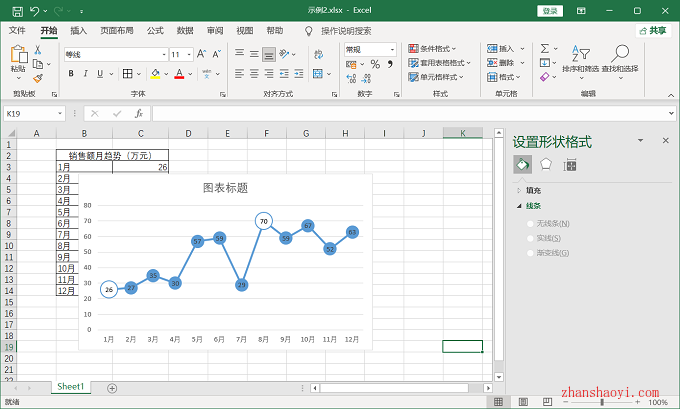This screenshot has width=680, height=409.
Task: Select the No line radio option
Action: tap(530, 224)
